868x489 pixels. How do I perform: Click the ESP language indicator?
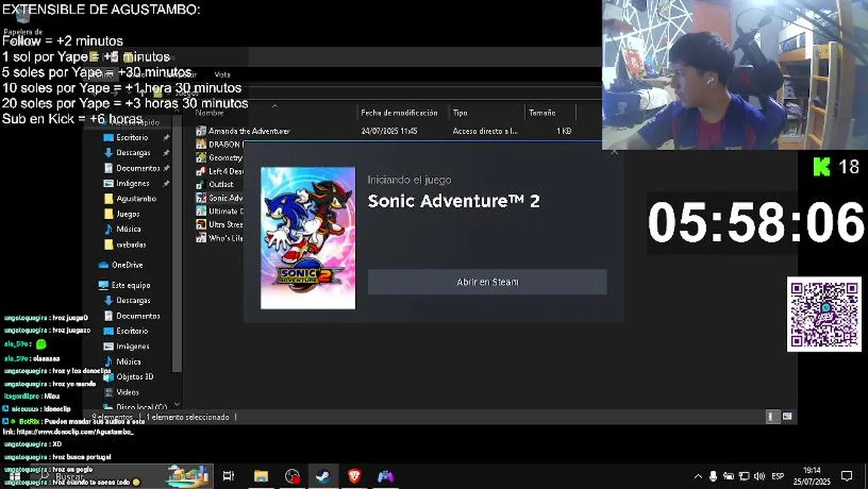point(778,476)
